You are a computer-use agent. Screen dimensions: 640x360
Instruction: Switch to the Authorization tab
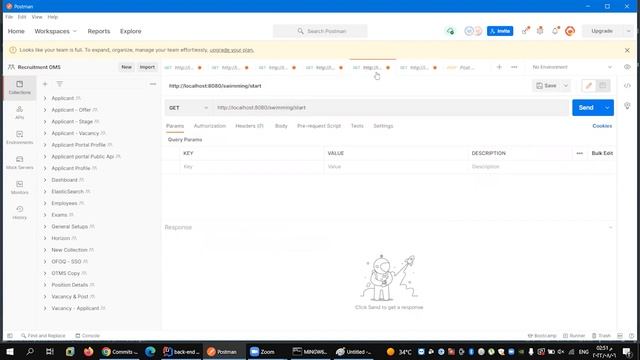pyautogui.click(x=209, y=126)
